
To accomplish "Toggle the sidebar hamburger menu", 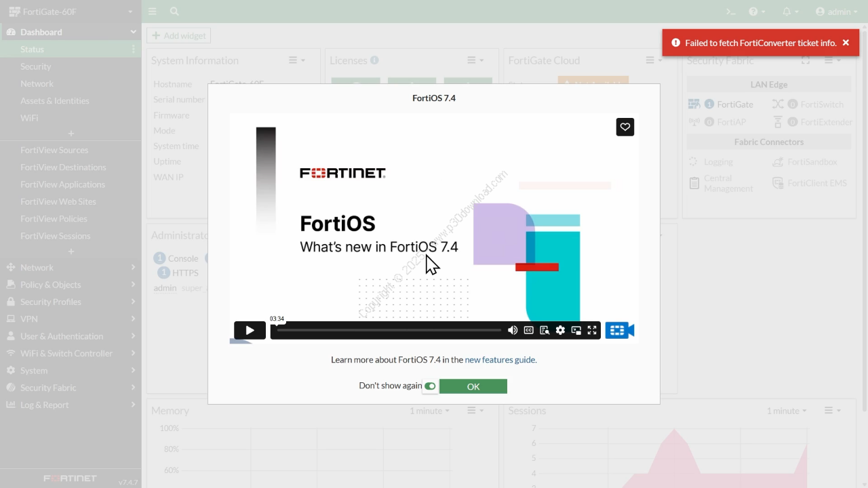I will [153, 12].
